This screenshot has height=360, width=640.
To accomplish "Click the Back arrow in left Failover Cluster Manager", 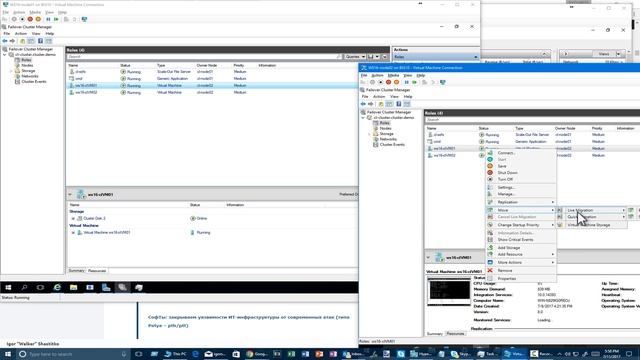I will point(4,41).
